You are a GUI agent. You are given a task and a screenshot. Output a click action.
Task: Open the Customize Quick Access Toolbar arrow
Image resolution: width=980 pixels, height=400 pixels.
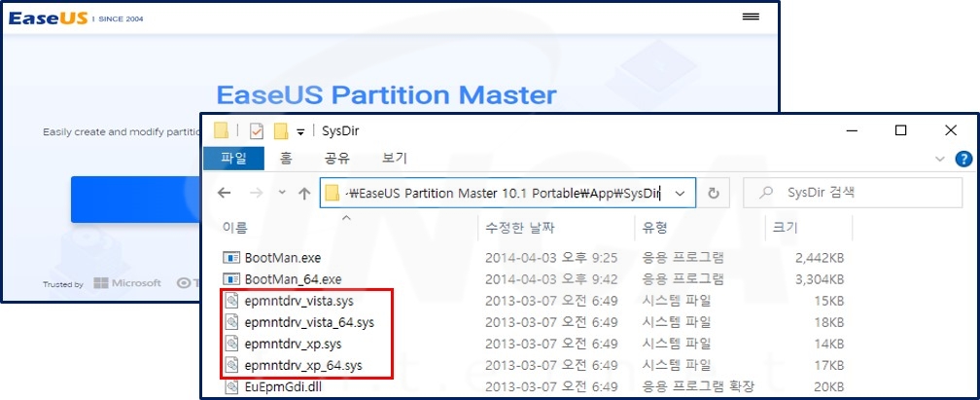[x=300, y=131]
